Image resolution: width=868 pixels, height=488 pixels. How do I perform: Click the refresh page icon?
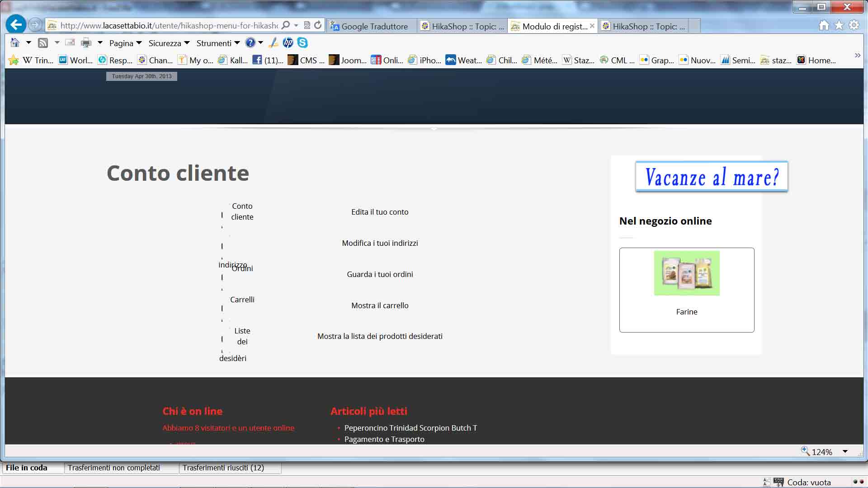[x=318, y=25]
